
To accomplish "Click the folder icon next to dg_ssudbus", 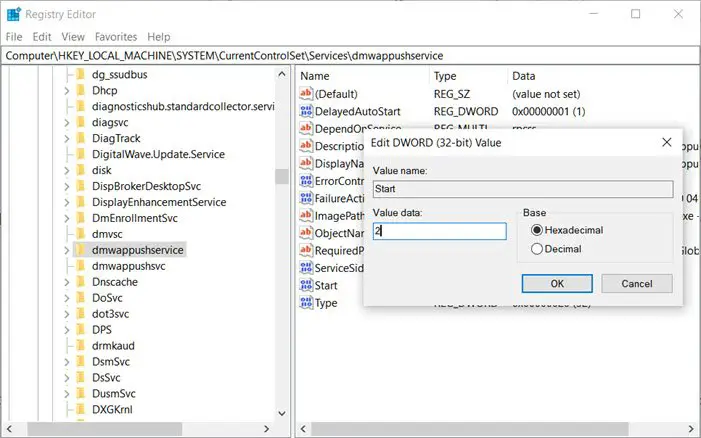I will click(80, 74).
